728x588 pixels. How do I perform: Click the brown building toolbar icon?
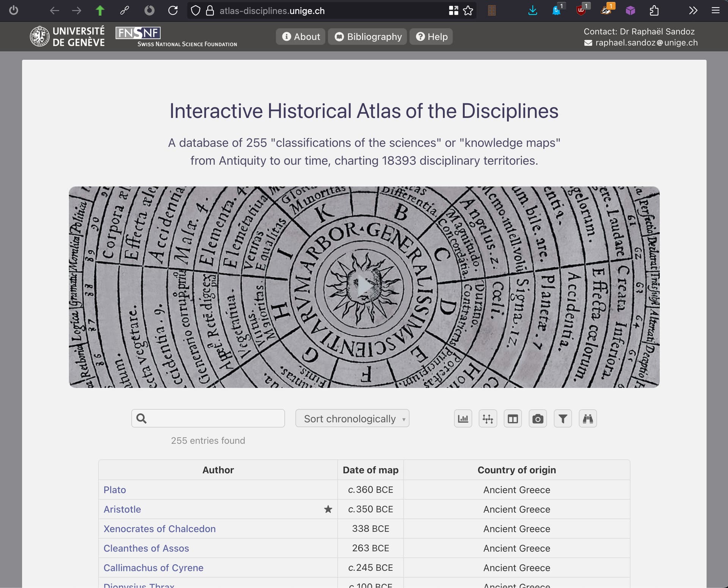[492, 11]
